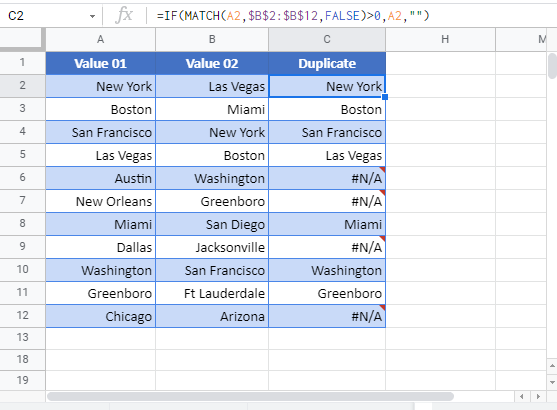
Task: Click the horizontal scroll right arrow
Action: click(x=538, y=396)
